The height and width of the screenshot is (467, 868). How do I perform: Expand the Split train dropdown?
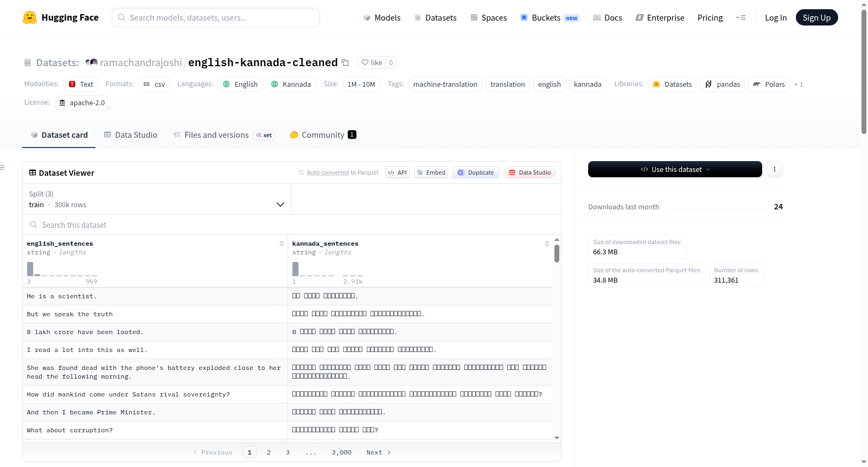point(157,199)
